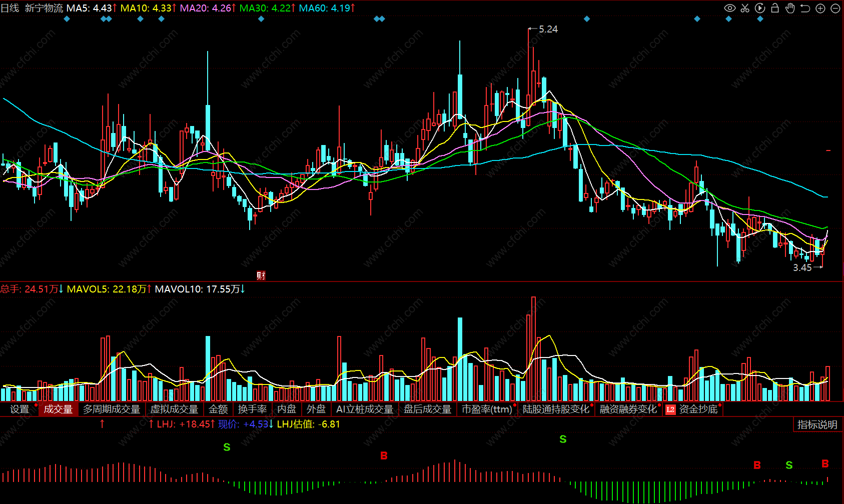Click the leftmost blue diamond info marker
844x504 pixels.
[67, 19]
